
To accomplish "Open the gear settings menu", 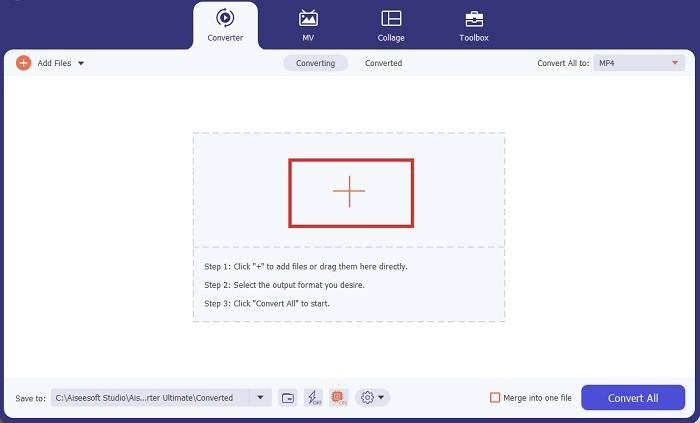I will click(371, 397).
